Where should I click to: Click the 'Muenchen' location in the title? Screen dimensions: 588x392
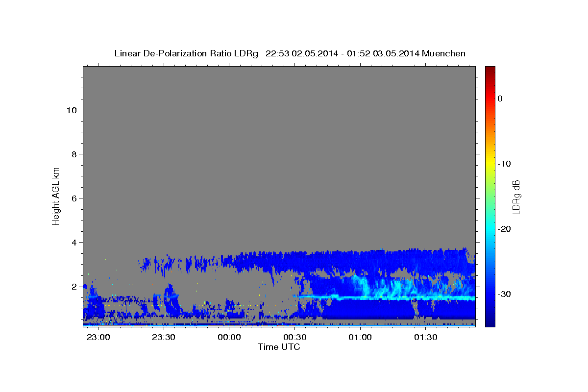[444, 53]
